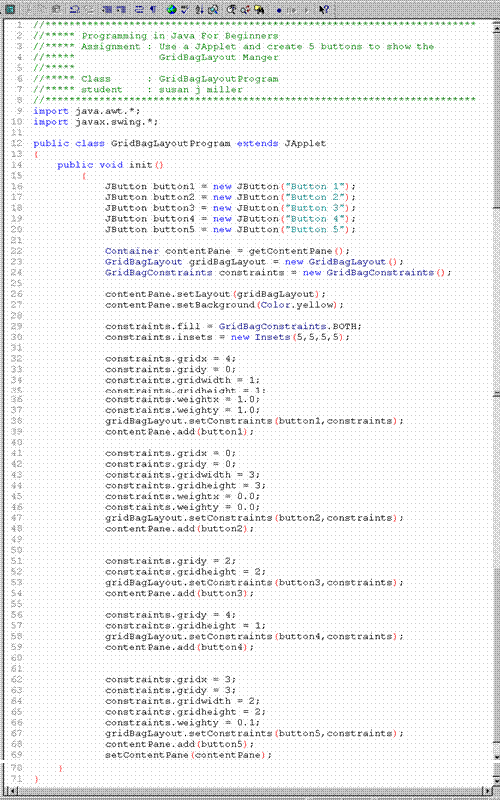
Task: Click the 'setConstraints(button5,constraints)' line
Action: click(x=254, y=733)
